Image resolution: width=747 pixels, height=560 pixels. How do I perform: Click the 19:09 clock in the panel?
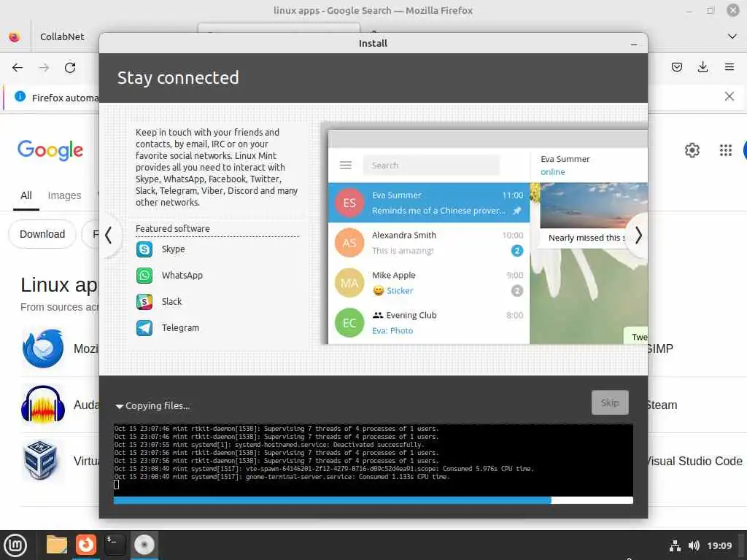click(719, 545)
